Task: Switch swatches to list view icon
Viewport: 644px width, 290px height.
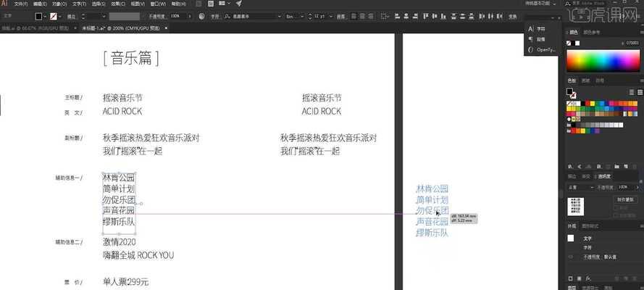Action: pyautogui.click(x=632, y=92)
